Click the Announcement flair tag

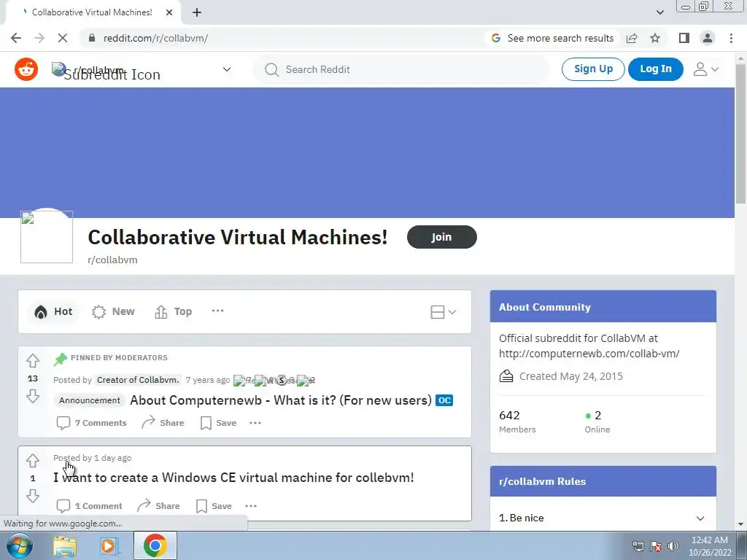(x=90, y=400)
